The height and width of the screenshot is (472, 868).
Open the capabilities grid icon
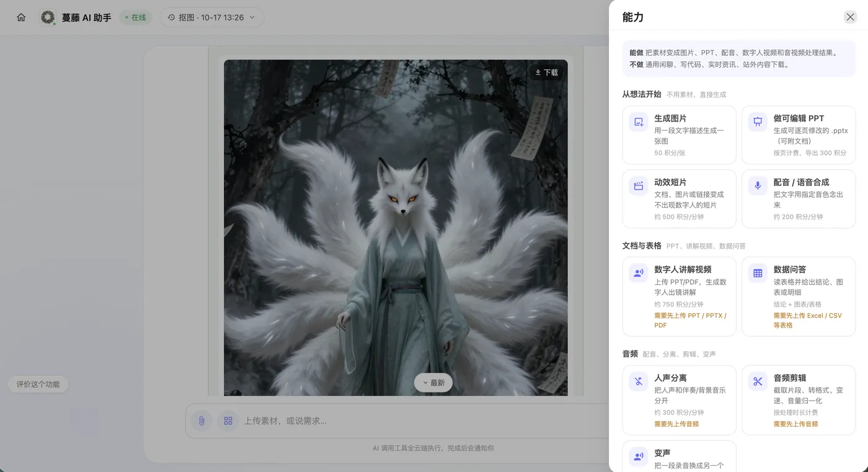(228, 421)
